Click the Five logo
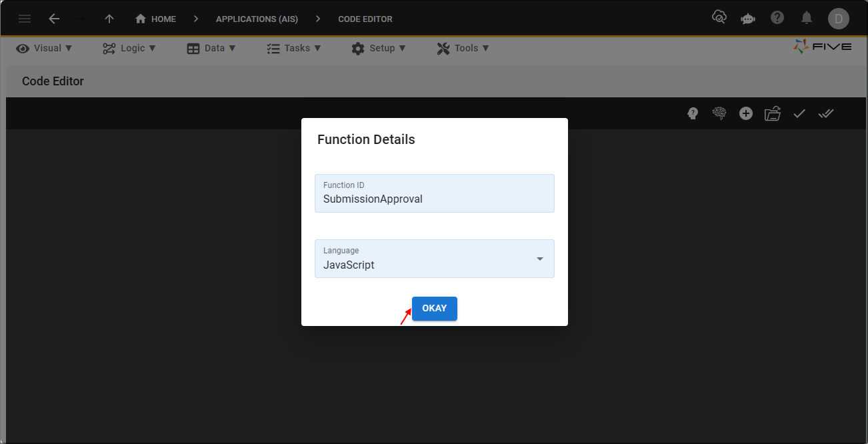868x444 pixels. (x=822, y=47)
